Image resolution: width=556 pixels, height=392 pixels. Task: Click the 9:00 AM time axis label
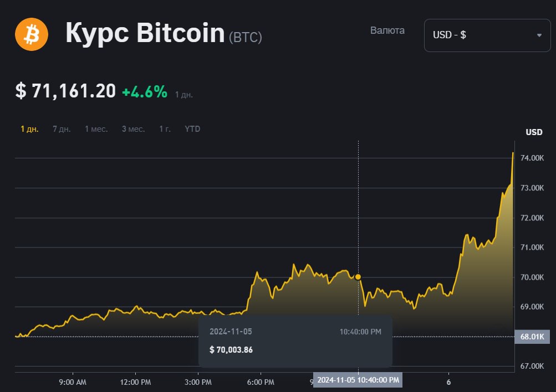(x=73, y=382)
